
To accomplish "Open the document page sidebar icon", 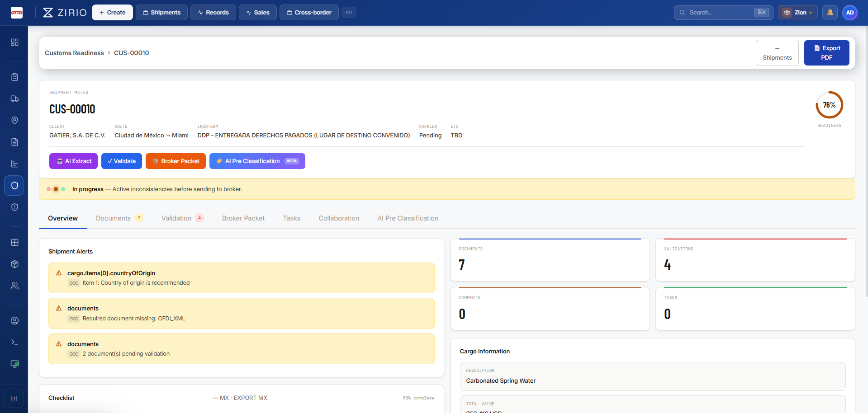I will tap(14, 142).
